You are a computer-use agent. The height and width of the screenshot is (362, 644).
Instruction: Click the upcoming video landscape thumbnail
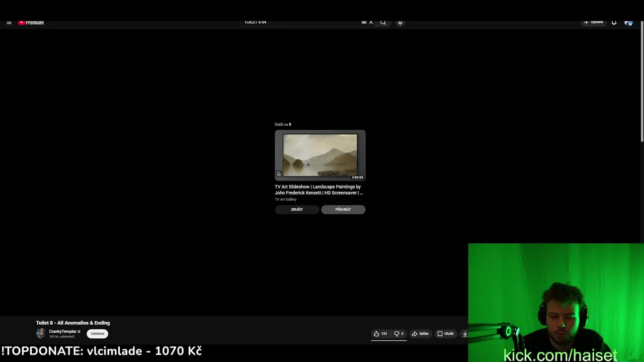320,155
